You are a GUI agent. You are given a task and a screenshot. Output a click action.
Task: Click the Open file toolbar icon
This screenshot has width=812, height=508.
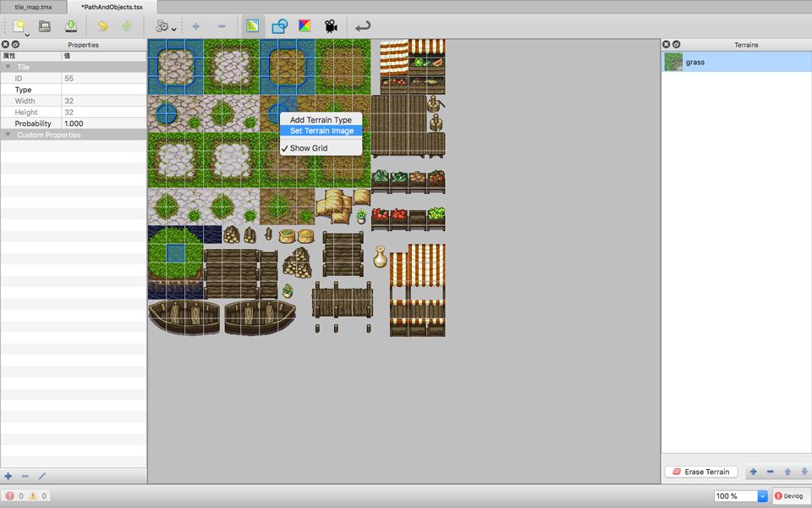coord(45,26)
